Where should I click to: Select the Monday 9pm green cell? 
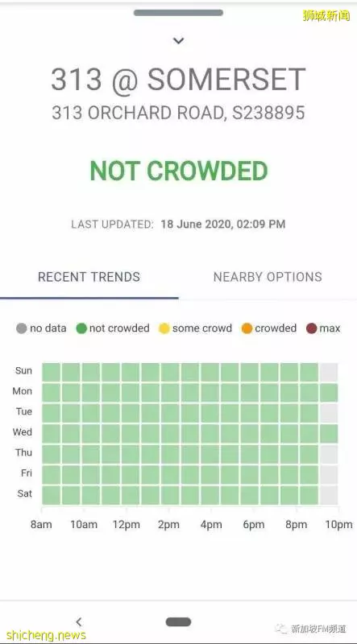click(329, 393)
